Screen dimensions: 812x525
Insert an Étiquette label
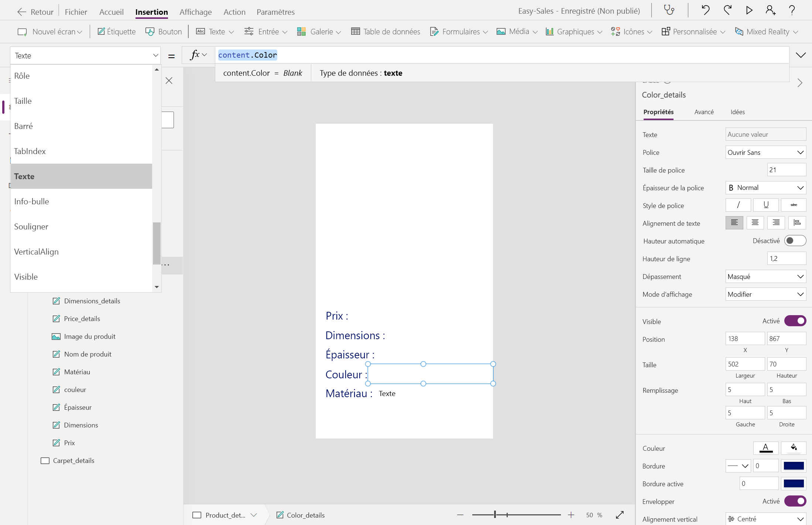pos(117,32)
